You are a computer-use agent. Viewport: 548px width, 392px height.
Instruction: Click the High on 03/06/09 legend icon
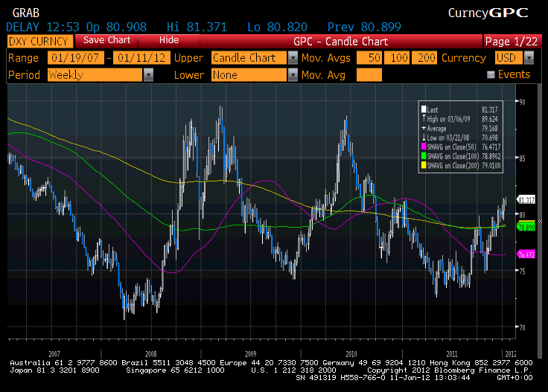(424, 119)
